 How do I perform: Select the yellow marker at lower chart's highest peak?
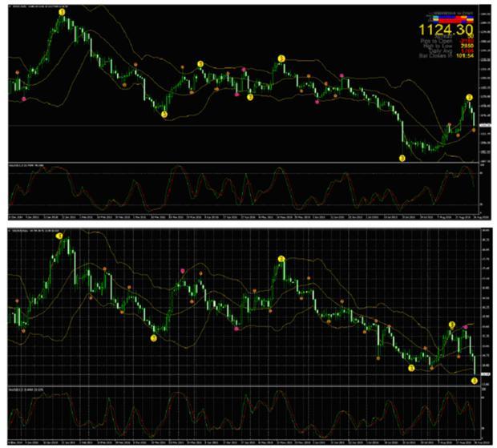[x=59, y=236]
